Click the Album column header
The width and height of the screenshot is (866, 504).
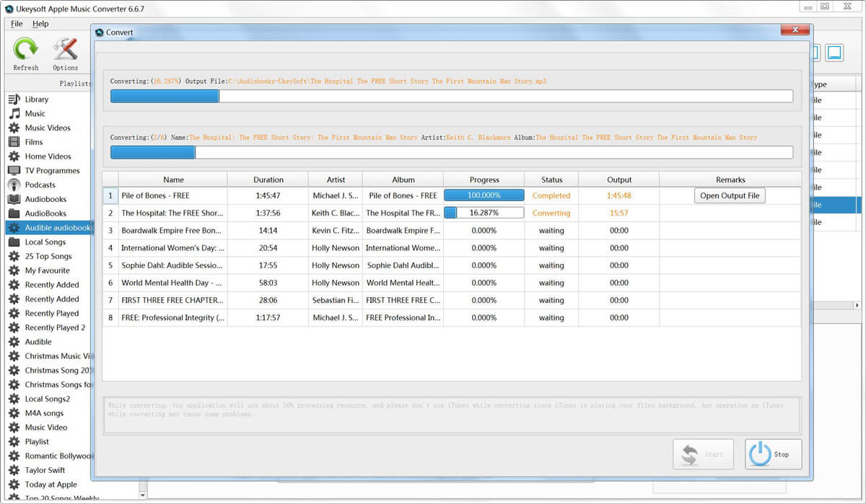click(403, 180)
